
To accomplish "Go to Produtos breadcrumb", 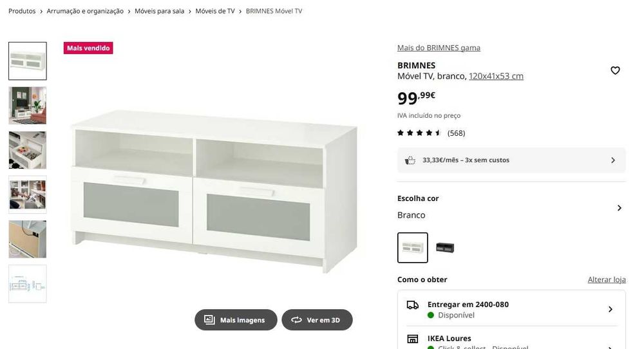I will click(x=22, y=11).
